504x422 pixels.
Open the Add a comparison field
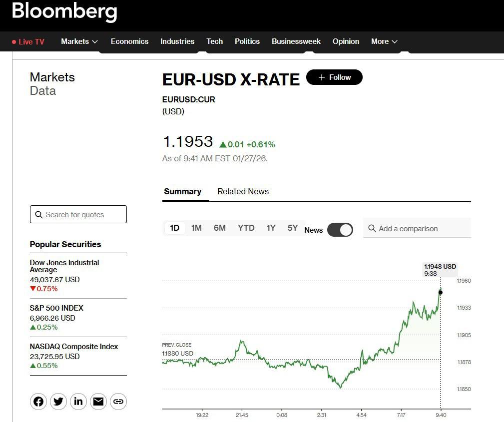click(417, 228)
